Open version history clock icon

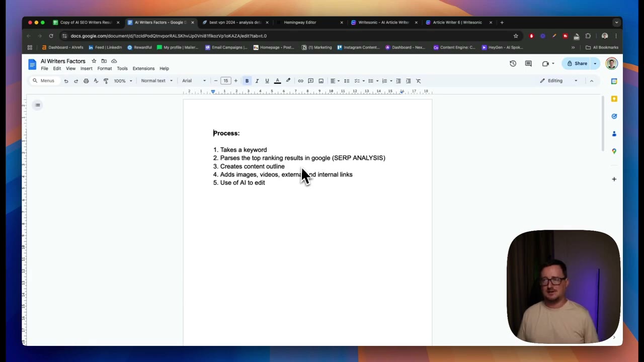[x=513, y=63]
